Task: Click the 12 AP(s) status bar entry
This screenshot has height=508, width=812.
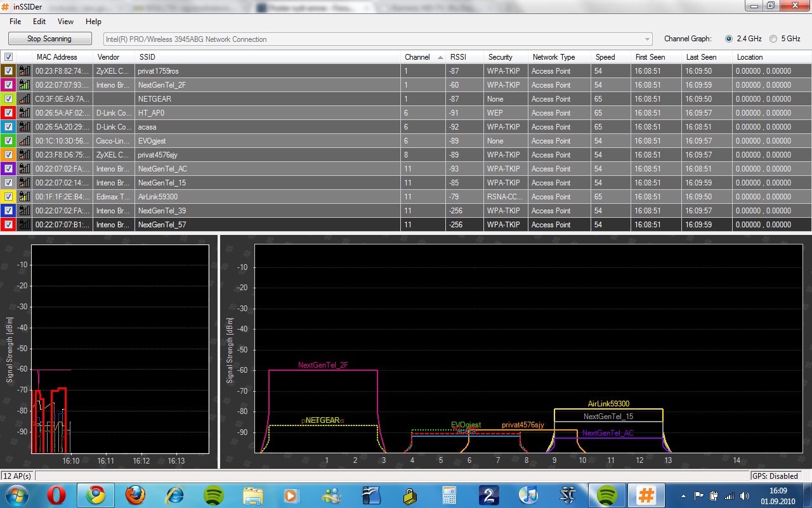Action: pyautogui.click(x=18, y=476)
